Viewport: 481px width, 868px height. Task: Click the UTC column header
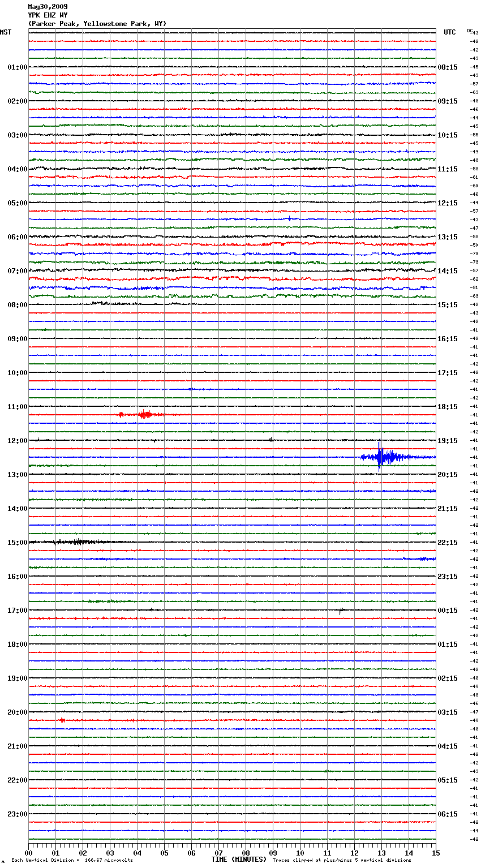coord(450,32)
